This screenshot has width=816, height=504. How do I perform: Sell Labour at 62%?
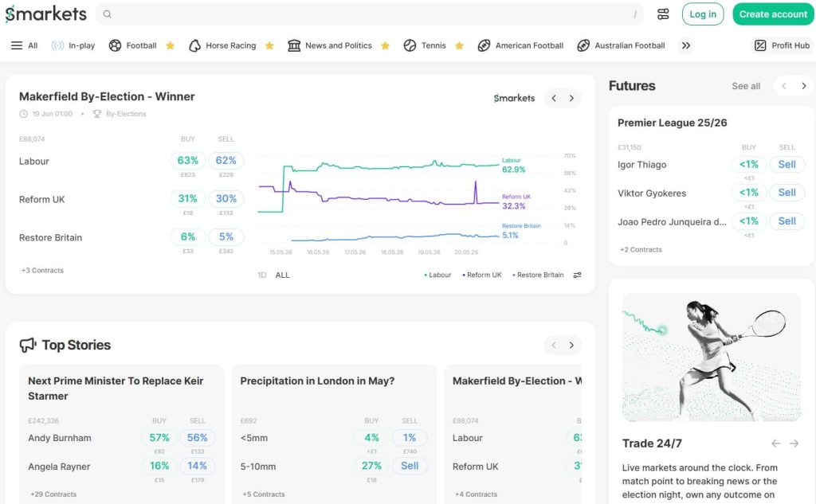(x=226, y=161)
